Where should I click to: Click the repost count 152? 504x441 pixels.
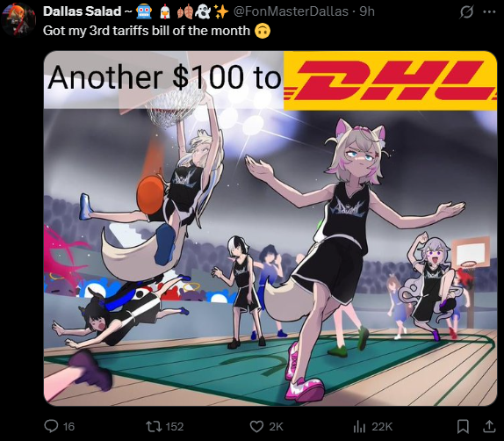(x=174, y=427)
